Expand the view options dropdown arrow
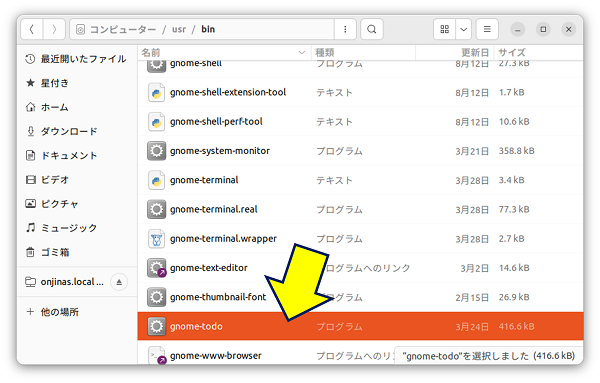 [463, 29]
